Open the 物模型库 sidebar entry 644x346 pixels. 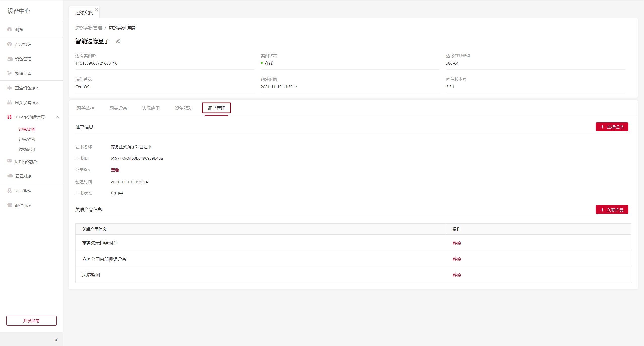click(23, 73)
